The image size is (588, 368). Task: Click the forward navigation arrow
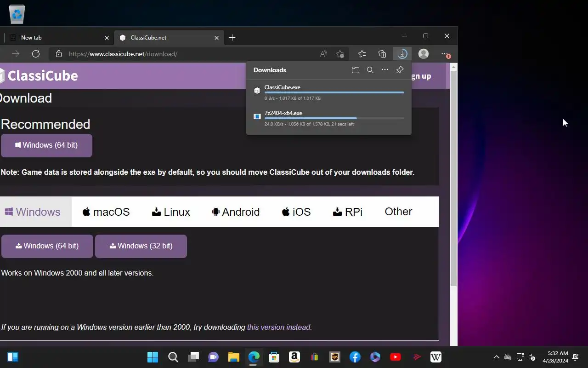[x=16, y=54]
